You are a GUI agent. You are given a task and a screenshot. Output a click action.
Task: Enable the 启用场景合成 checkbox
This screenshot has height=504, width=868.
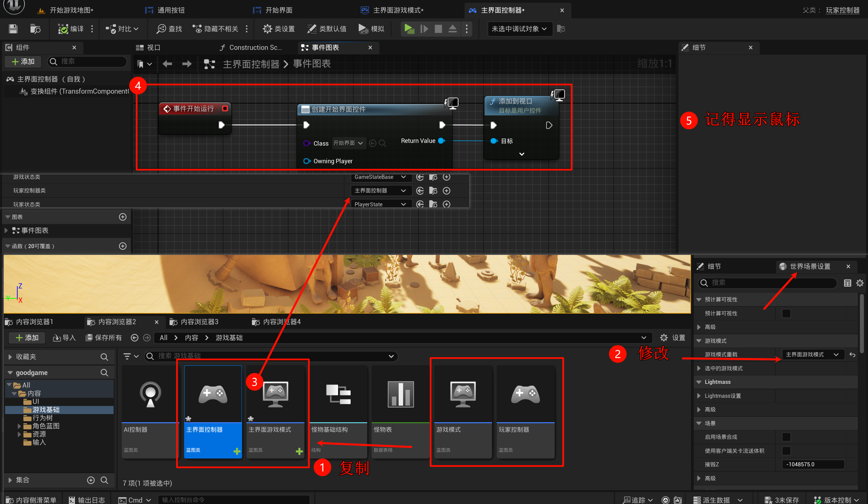(x=786, y=437)
